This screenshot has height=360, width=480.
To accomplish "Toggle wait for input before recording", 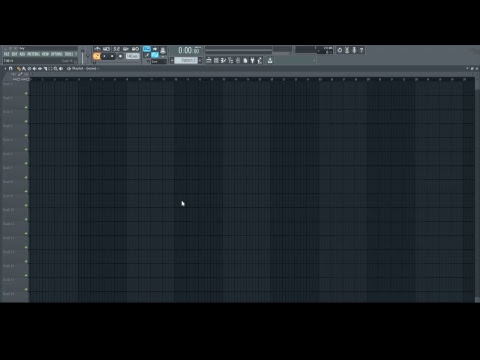I will pyautogui.click(x=106, y=49).
